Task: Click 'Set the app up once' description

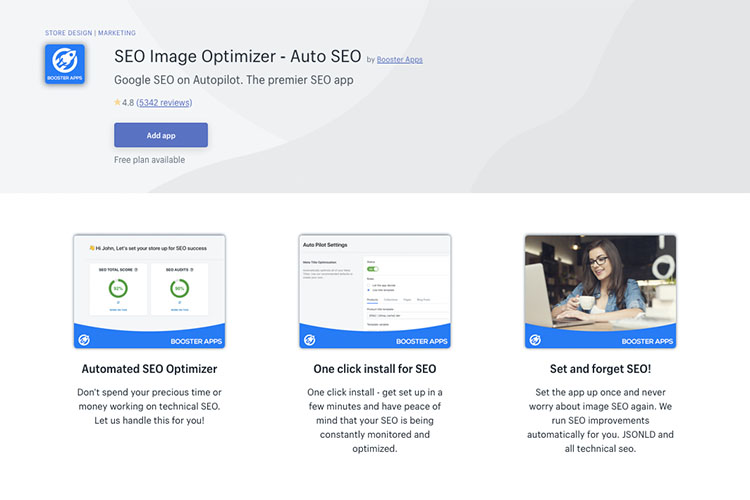Action: (x=600, y=420)
